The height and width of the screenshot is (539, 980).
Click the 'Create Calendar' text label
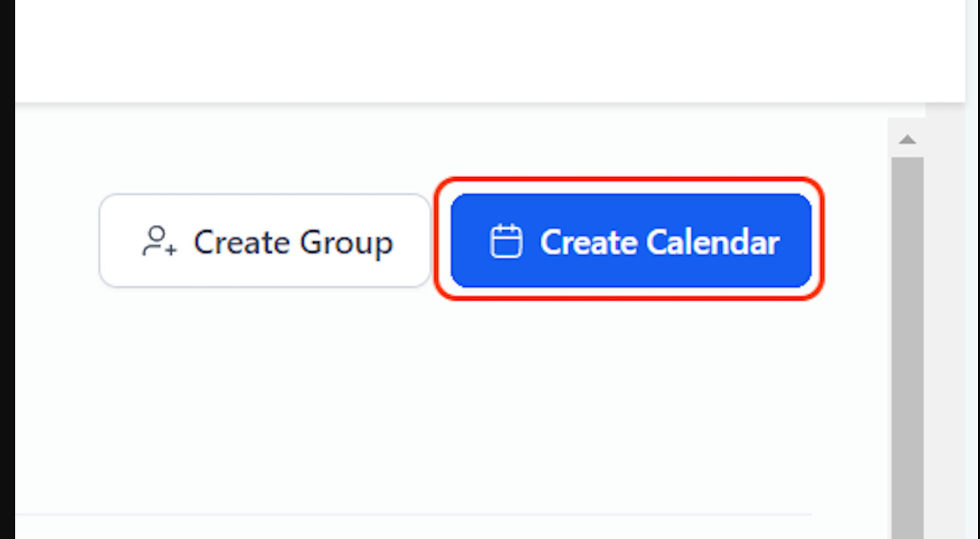(x=659, y=242)
